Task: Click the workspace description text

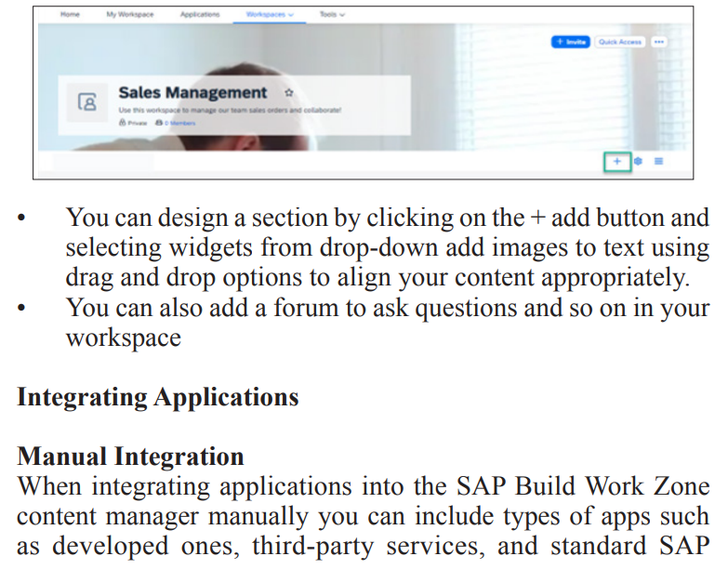Action: point(230,111)
